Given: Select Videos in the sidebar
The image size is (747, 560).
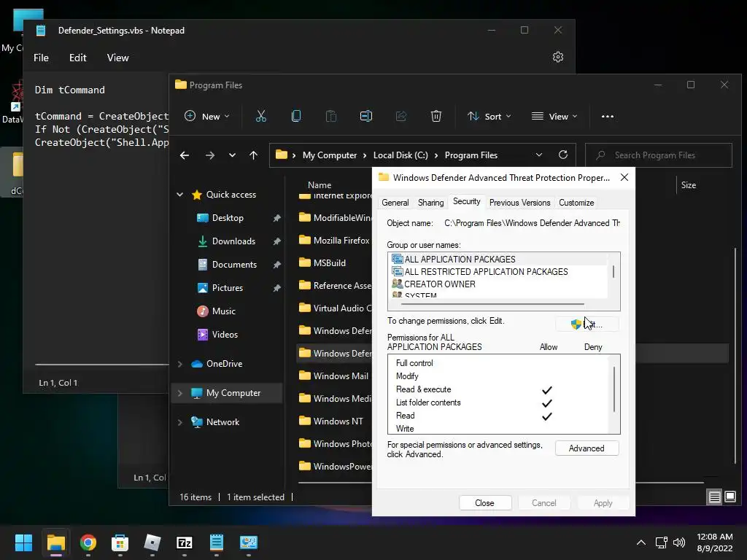Looking at the screenshot, I should (x=225, y=334).
